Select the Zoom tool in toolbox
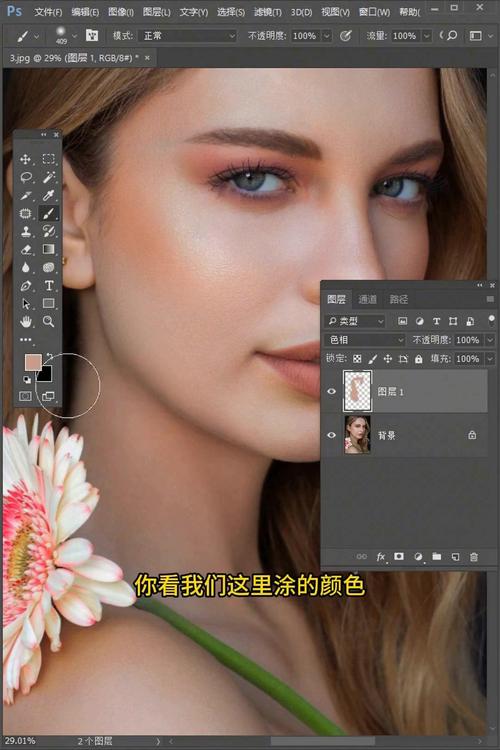The image size is (500, 750). pos(48,321)
